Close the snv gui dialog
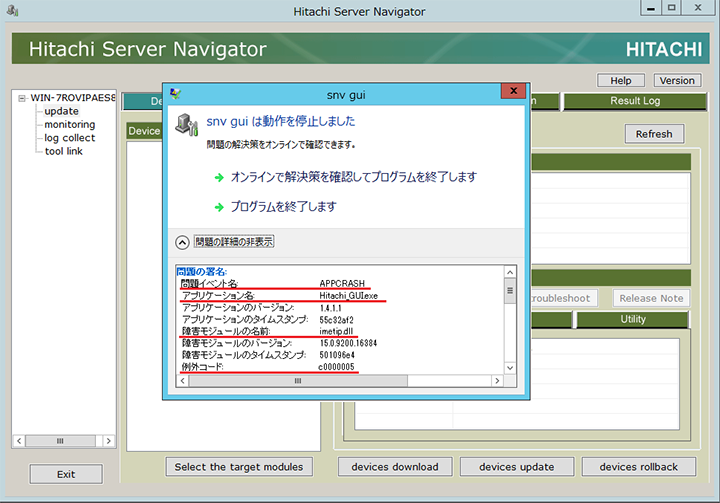Viewport: 720px width, 503px height. pos(513,91)
